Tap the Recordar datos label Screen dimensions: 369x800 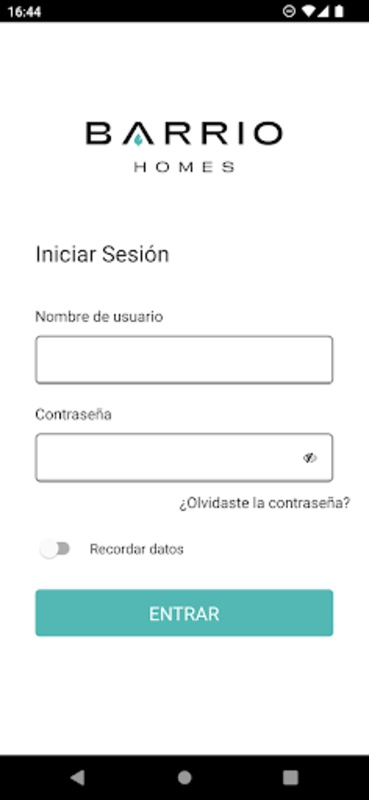(136, 549)
